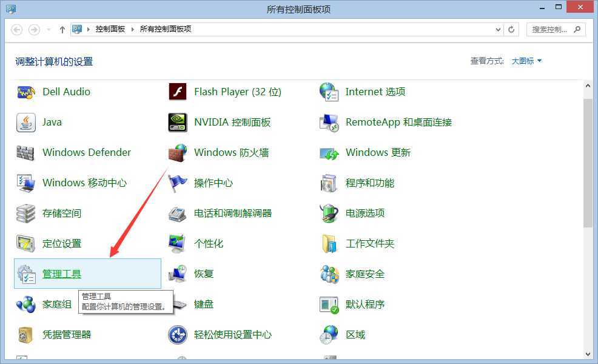Click the 工作文件夹 folder icon

(329, 244)
